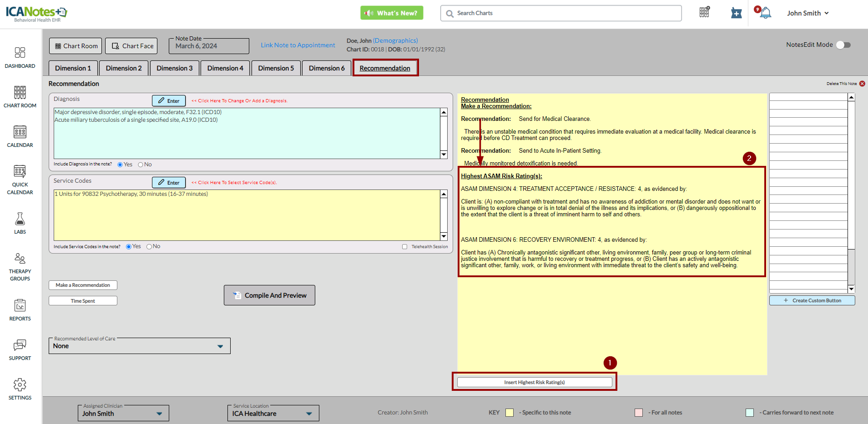Open the Dashboard from the sidebar

pos(20,57)
